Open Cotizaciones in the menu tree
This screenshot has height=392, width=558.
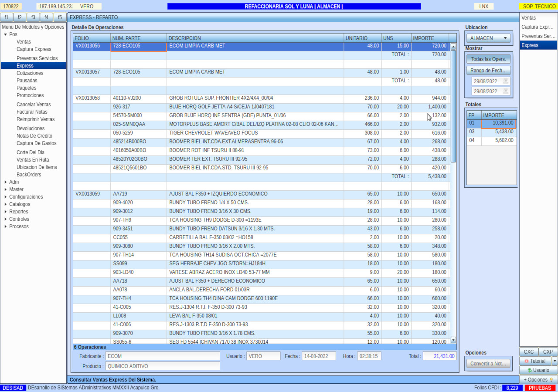click(x=30, y=73)
